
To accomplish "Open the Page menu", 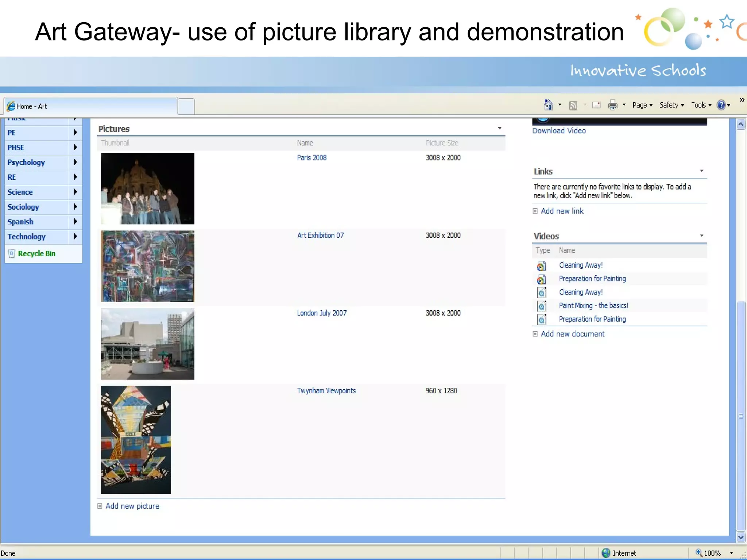I will (642, 105).
